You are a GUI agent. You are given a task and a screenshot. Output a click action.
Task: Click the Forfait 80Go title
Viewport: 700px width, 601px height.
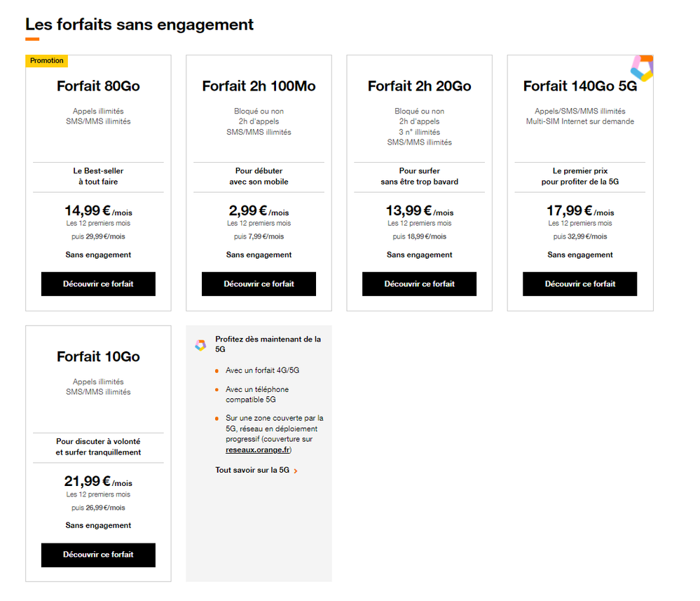point(98,86)
